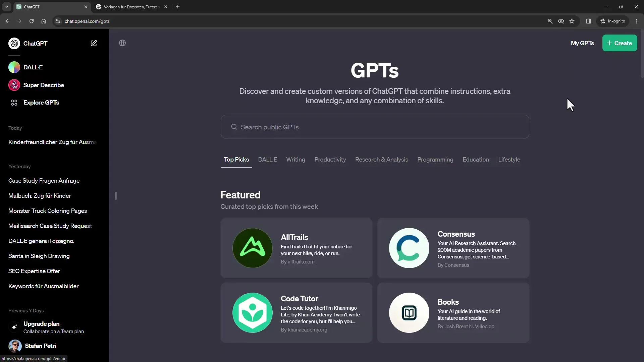The image size is (644, 362).
Task: Select the Education tab
Action: coord(476,159)
